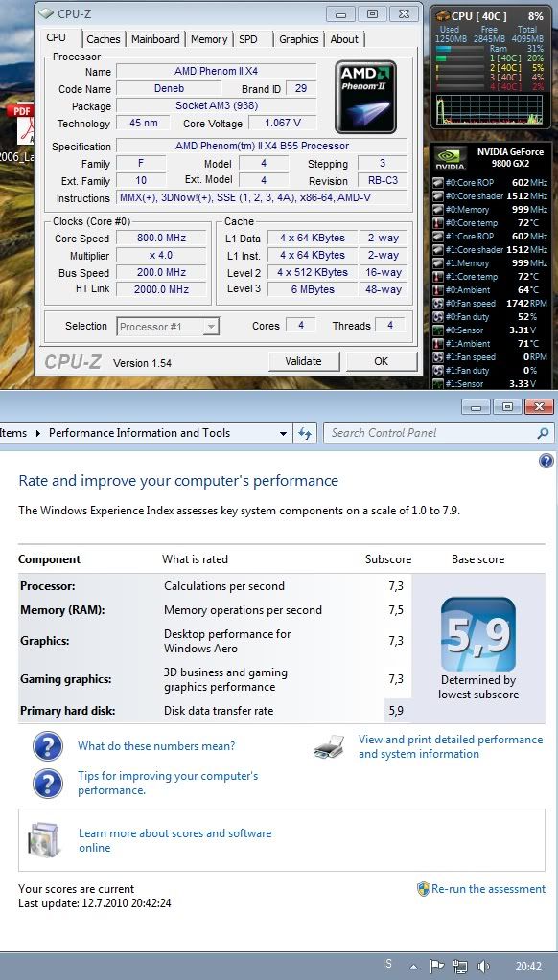Open the Control Panel help icon
This screenshot has width=558, height=980.
pos(546,461)
